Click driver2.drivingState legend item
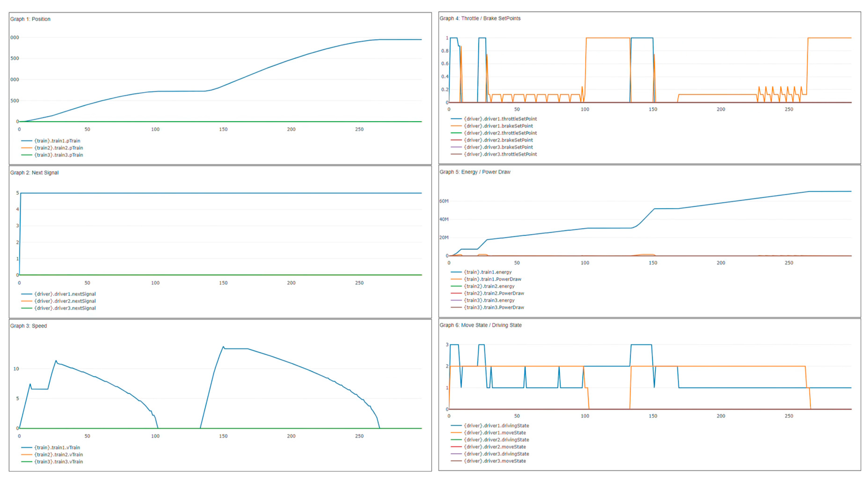The image size is (868, 480). (490, 439)
